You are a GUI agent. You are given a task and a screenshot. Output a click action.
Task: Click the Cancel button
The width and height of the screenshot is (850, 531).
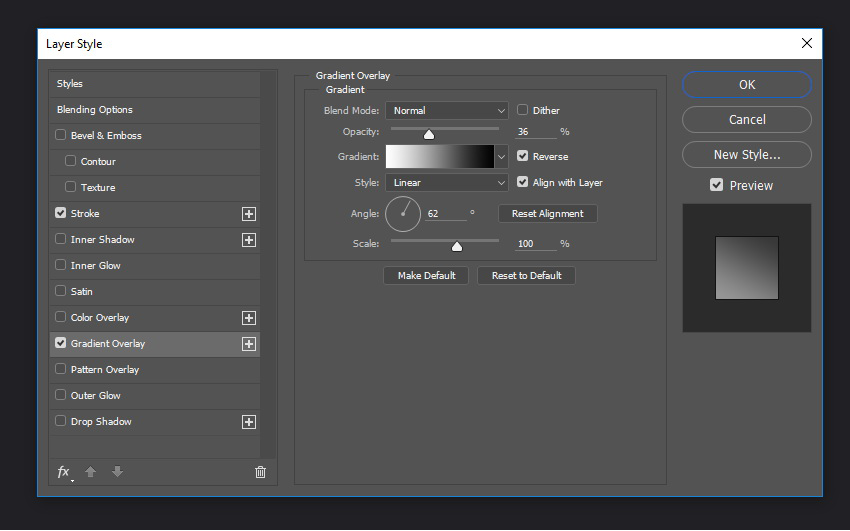click(747, 120)
